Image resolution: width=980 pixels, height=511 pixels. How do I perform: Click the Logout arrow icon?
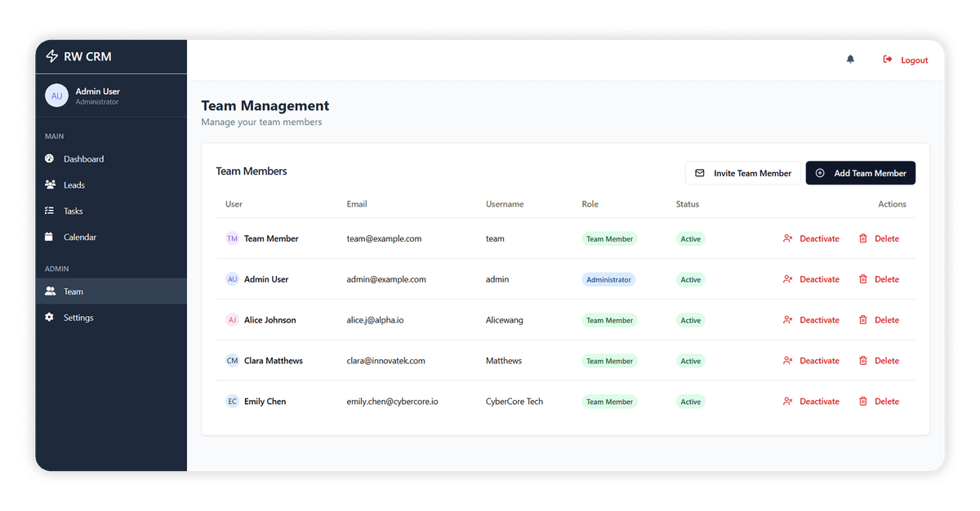[888, 60]
